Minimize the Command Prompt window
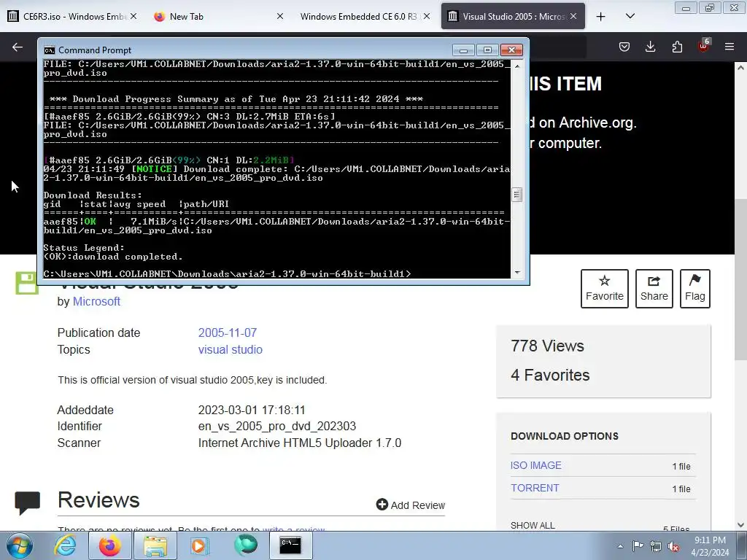747x560 pixels. (x=463, y=50)
